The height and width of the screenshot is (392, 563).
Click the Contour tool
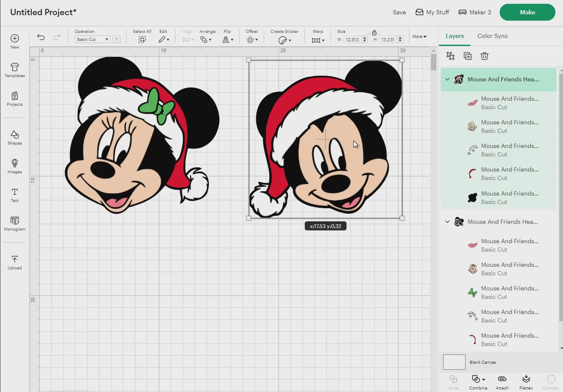551,382
